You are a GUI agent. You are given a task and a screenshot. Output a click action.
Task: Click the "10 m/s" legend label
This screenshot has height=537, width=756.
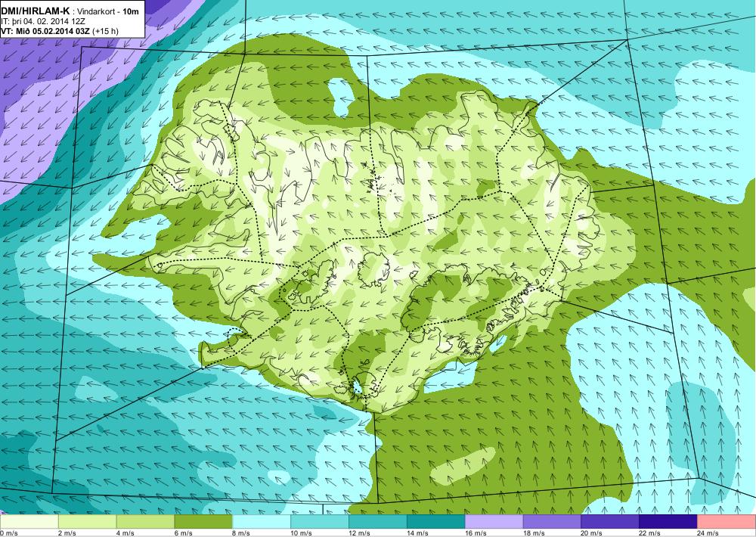302,532
